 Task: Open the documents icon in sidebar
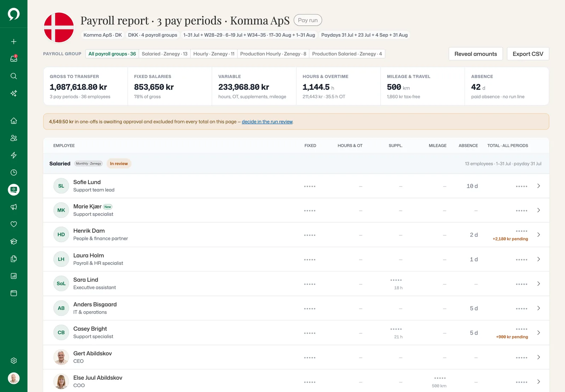pos(14,259)
